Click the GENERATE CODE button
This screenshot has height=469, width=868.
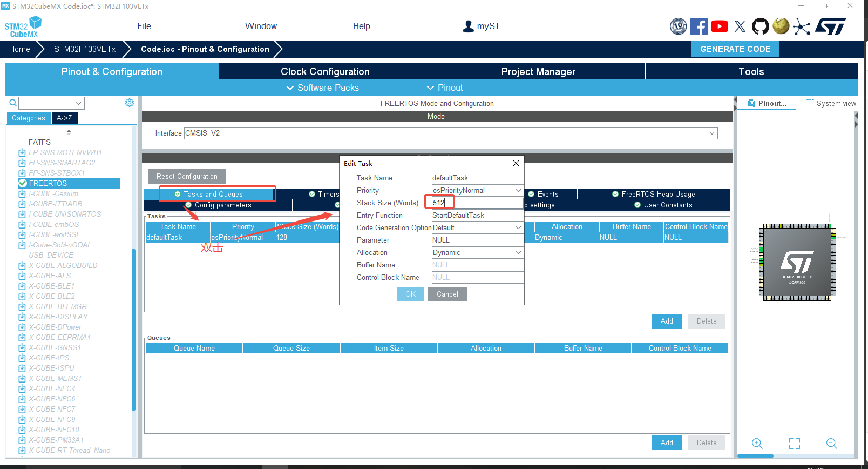click(735, 49)
